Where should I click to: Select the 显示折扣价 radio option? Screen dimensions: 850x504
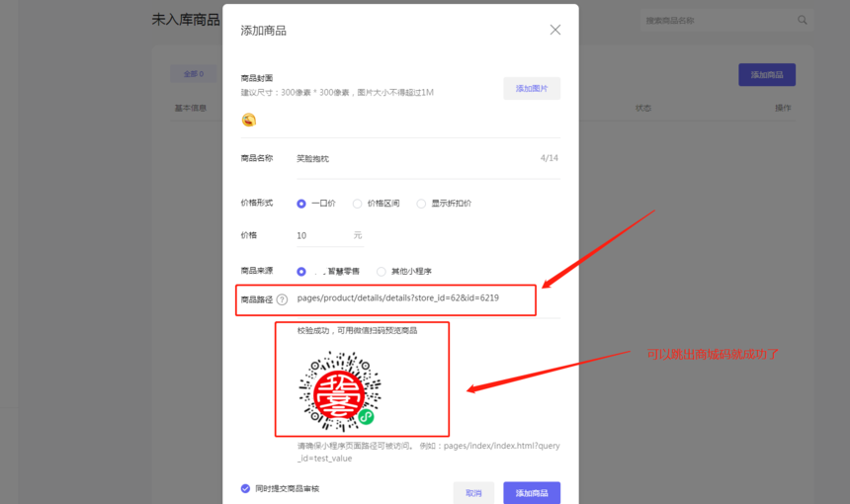pyautogui.click(x=421, y=204)
